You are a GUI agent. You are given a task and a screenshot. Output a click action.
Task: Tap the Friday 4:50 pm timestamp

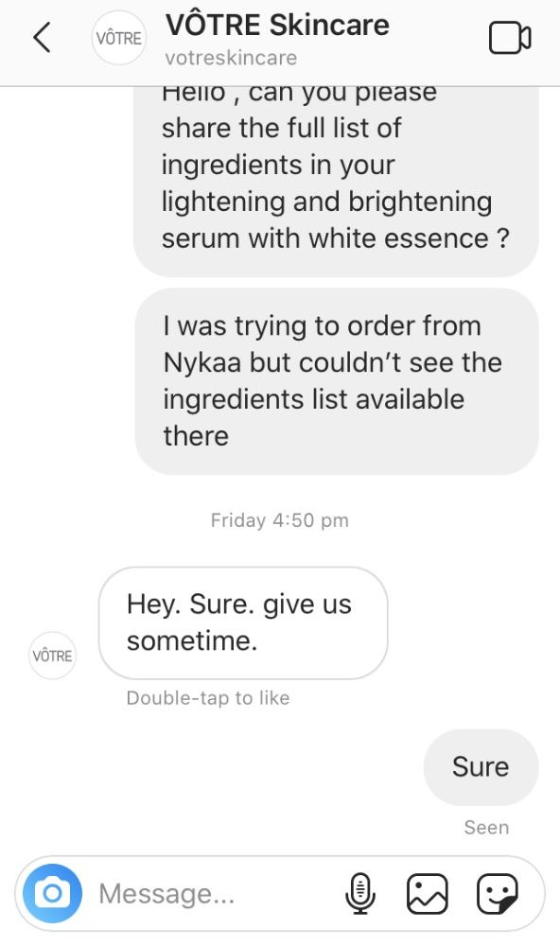(280, 520)
